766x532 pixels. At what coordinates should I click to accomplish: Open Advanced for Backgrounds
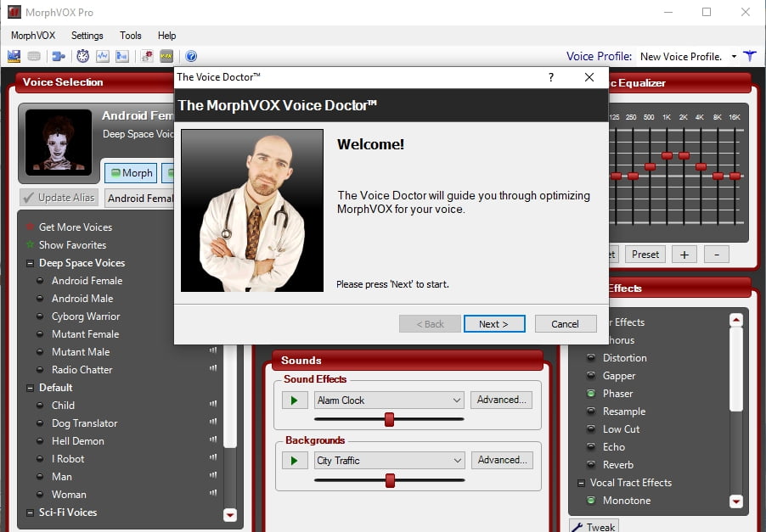[x=502, y=460]
